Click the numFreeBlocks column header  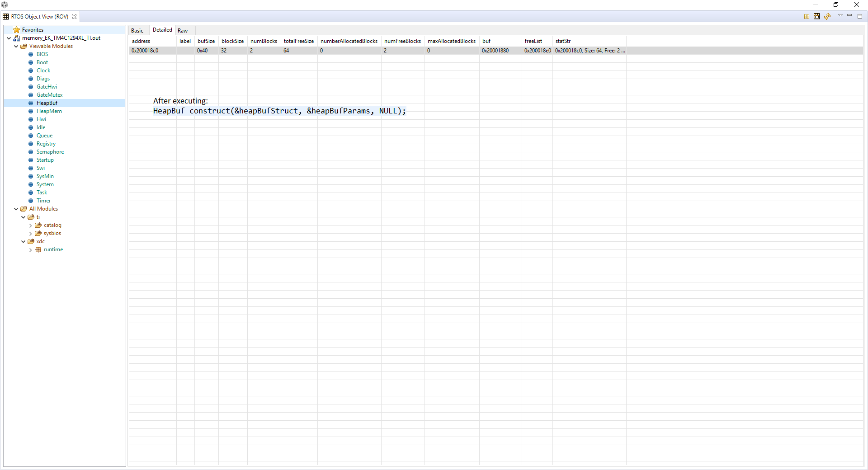tap(403, 41)
